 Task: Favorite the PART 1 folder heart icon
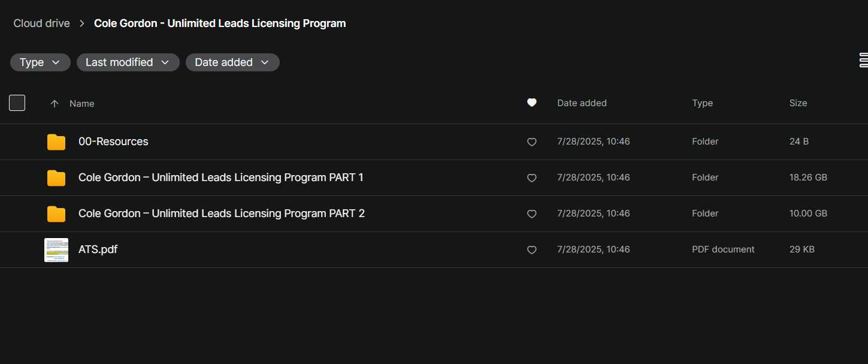tap(531, 178)
